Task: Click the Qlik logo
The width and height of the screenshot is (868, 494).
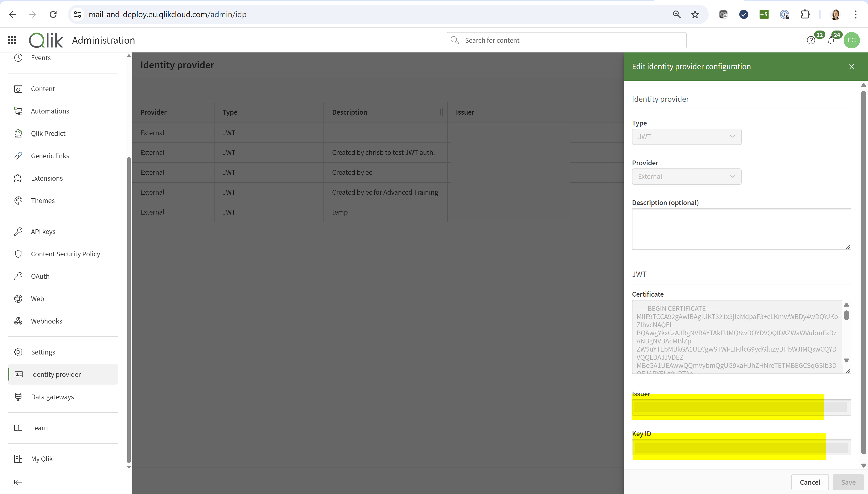Action: (46, 40)
